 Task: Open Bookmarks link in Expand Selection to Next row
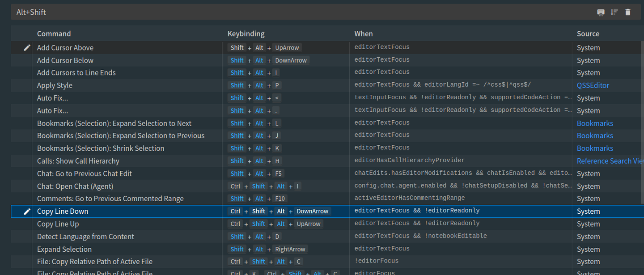[595, 123]
